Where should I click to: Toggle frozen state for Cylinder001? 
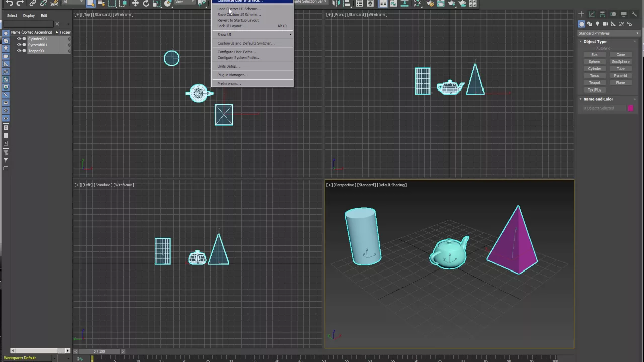[x=69, y=39]
